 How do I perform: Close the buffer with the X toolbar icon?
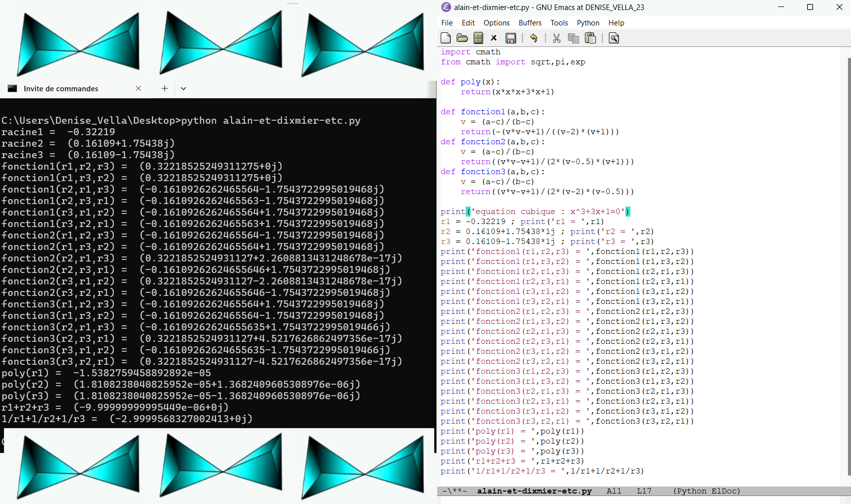[494, 38]
